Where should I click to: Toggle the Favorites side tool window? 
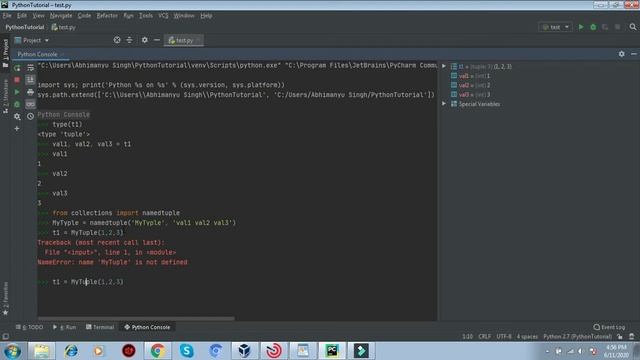[5, 298]
